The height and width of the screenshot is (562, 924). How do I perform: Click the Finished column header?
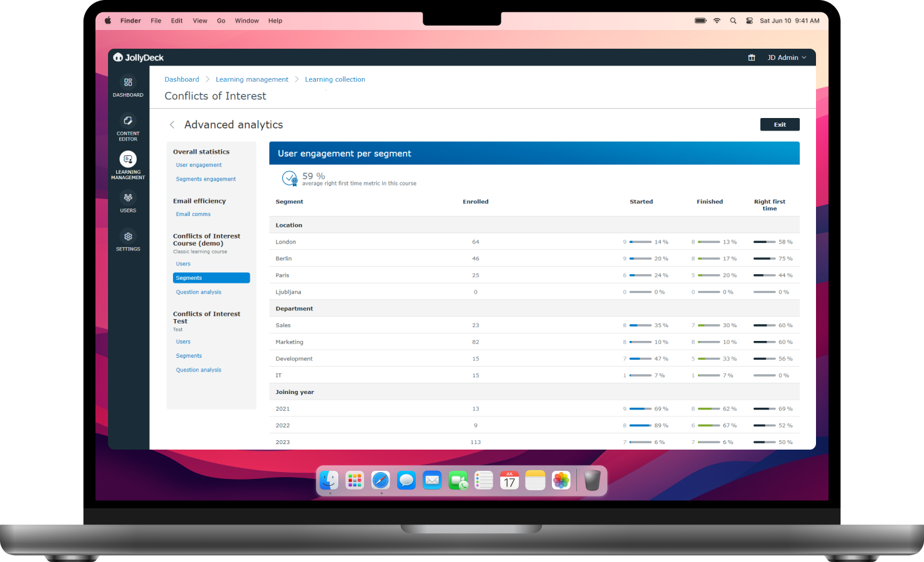pos(710,202)
